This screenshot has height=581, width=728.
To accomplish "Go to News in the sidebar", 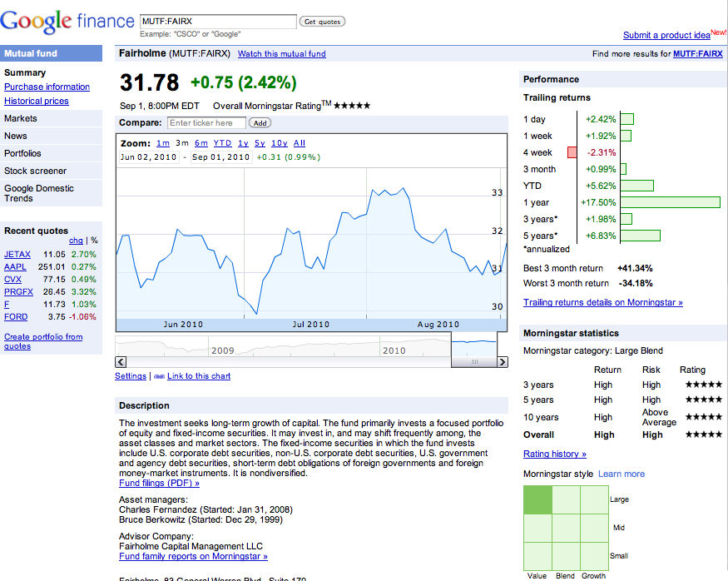I will [51, 136].
